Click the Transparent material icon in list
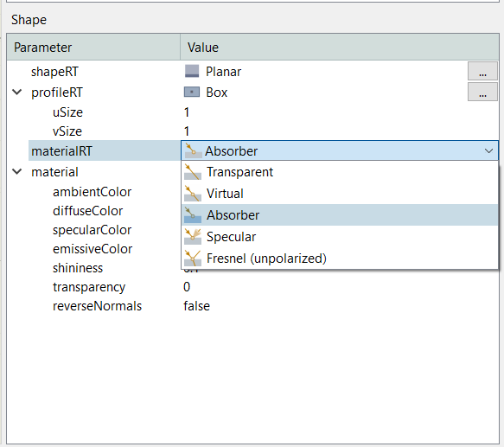This screenshot has height=447, width=504. 193,172
